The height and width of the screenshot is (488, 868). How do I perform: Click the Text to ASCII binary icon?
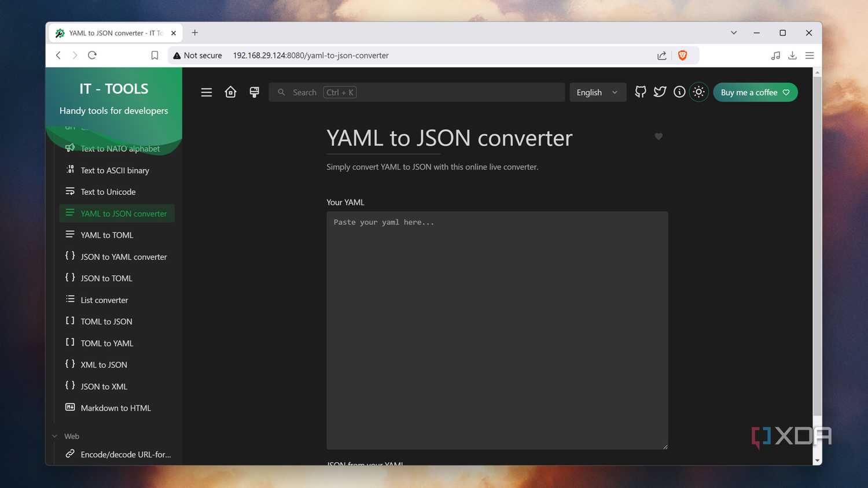[70, 169]
